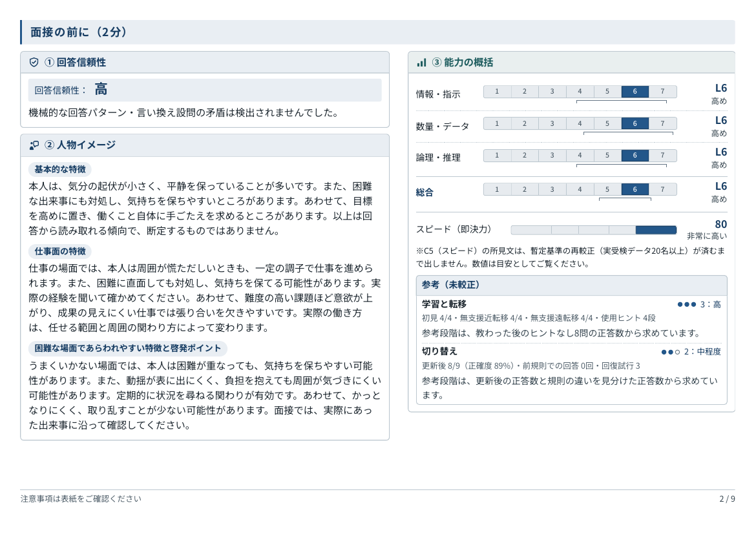Click the 参考（未較正） box heading
This screenshot has height=534, width=756.
click(x=450, y=285)
